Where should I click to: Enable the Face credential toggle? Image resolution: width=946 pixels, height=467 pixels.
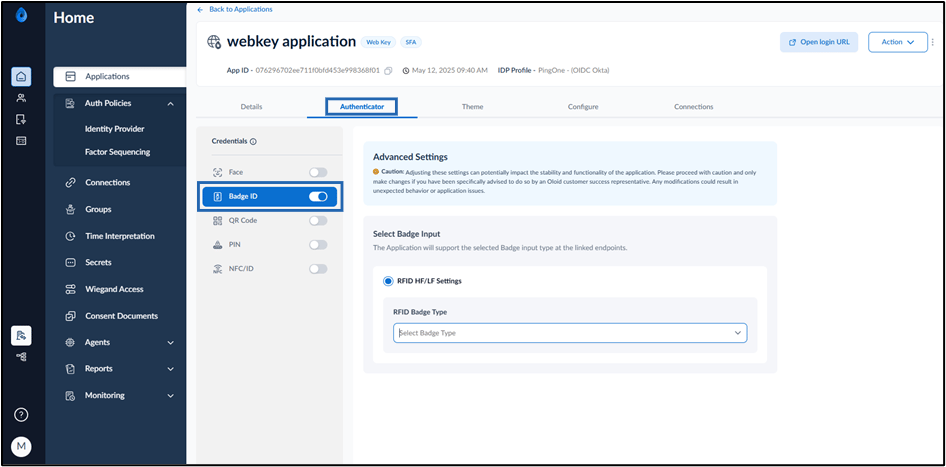point(318,173)
